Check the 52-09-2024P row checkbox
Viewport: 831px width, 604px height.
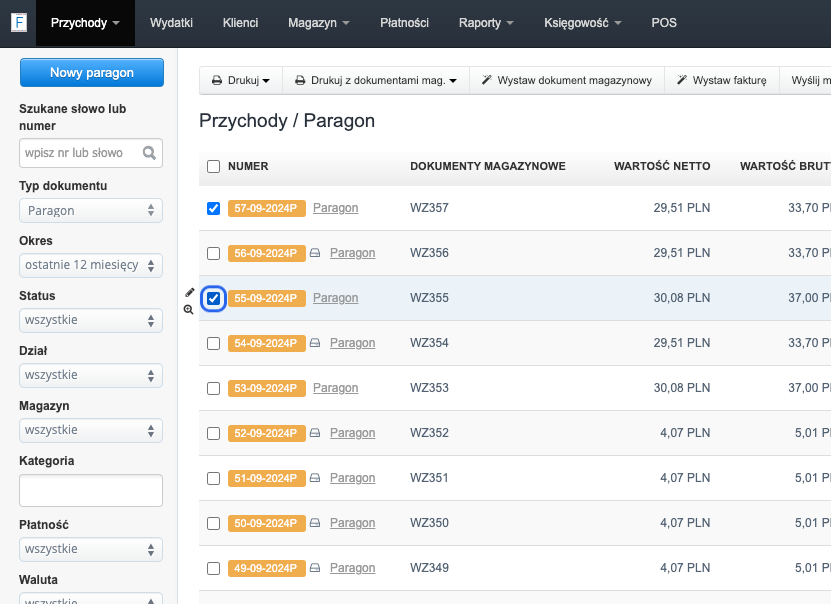pyautogui.click(x=213, y=433)
